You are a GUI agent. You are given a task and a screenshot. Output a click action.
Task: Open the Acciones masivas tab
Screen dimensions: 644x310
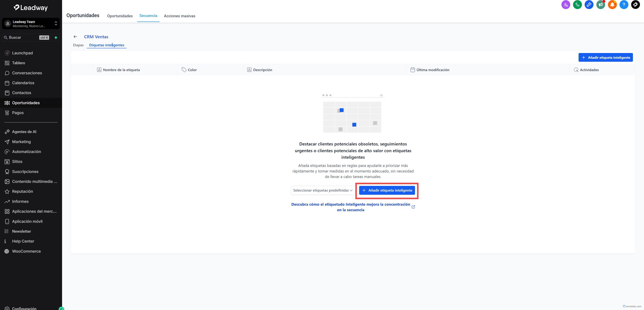pyautogui.click(x=179, y=16)
